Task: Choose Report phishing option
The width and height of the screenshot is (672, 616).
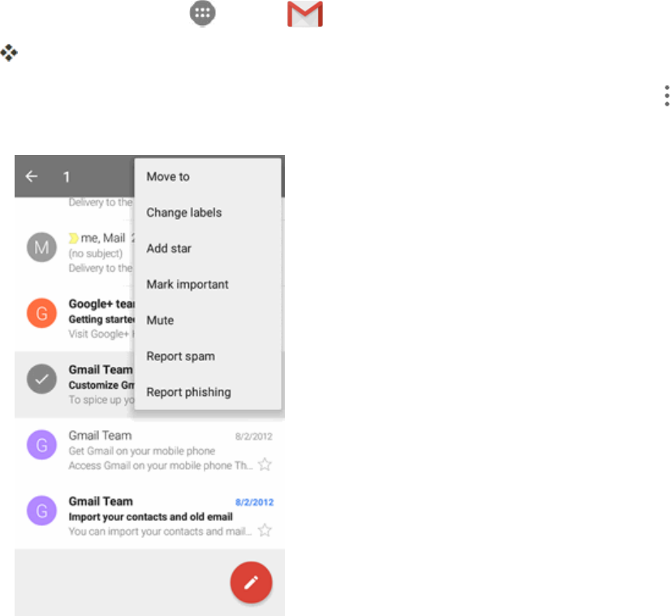Action: 208,392
